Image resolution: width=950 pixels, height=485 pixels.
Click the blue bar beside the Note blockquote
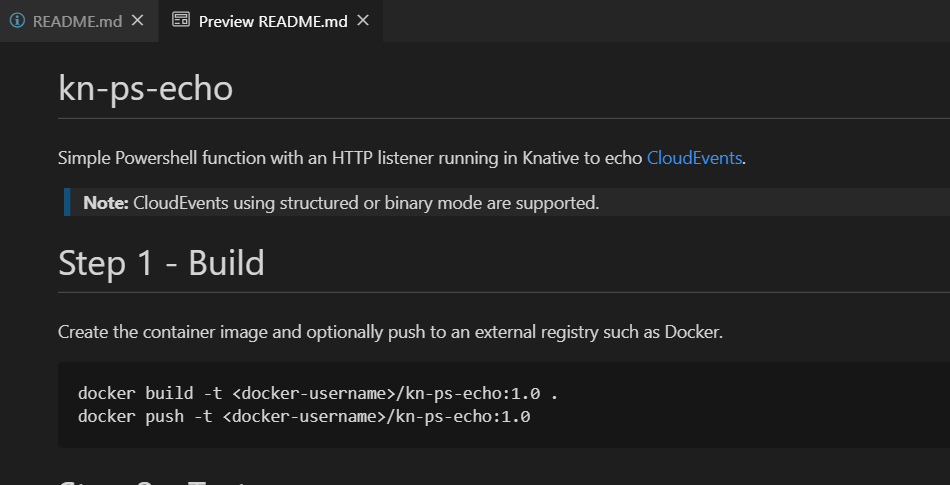tap(67, 202)
